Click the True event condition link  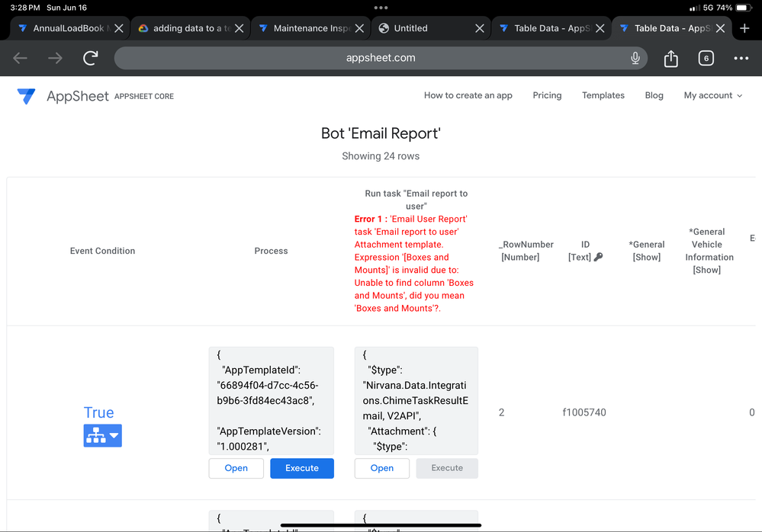coord(98,412)
